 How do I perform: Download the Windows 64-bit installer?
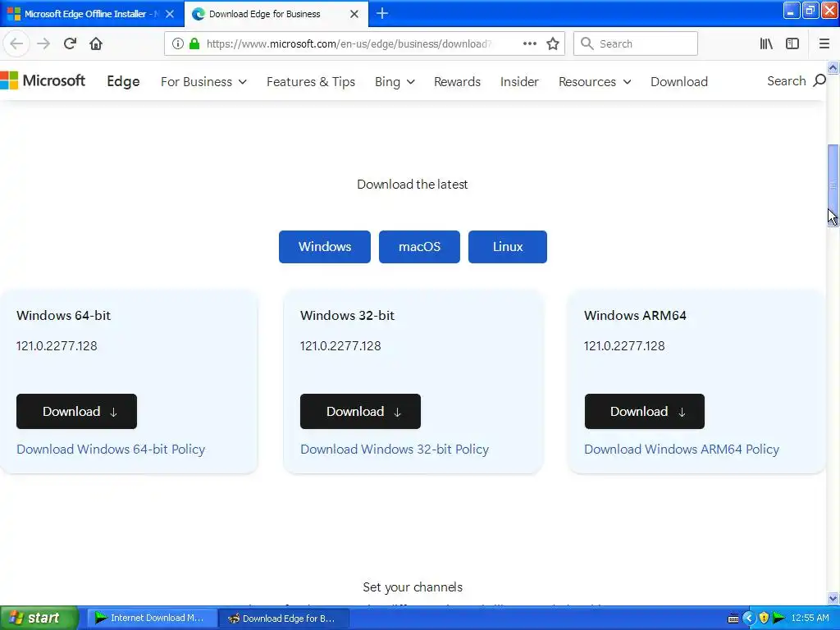[76, 411]
